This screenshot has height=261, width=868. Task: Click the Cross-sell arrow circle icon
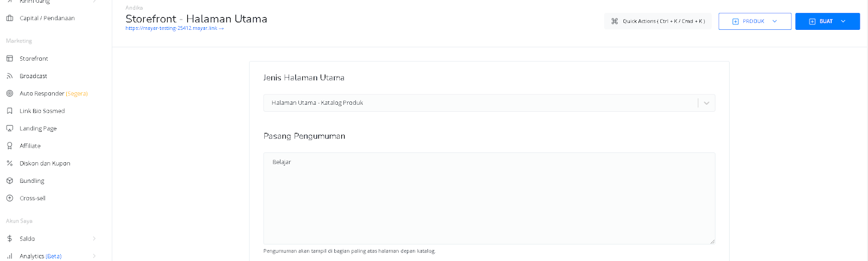pos(9,198)
